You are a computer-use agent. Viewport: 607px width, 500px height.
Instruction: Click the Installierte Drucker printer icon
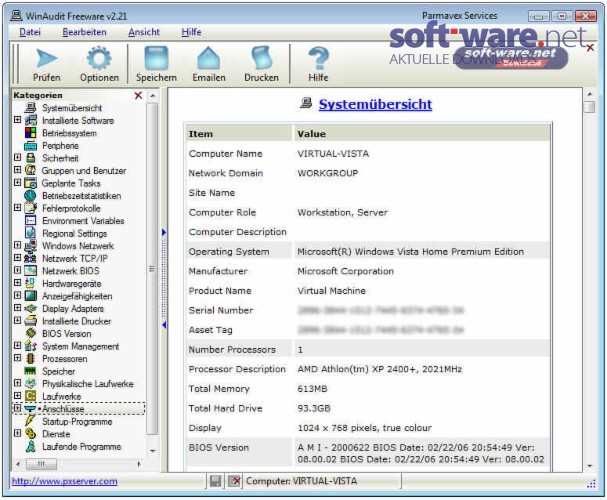[x=30, y=321]
